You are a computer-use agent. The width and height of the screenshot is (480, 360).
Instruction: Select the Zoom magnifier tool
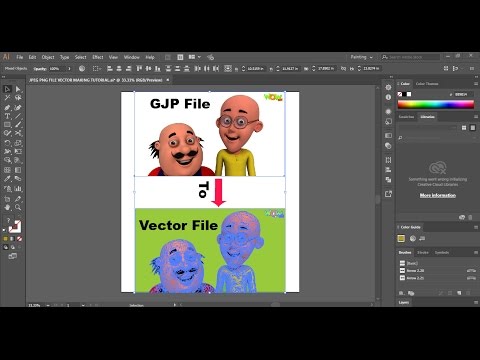(18, 207)
